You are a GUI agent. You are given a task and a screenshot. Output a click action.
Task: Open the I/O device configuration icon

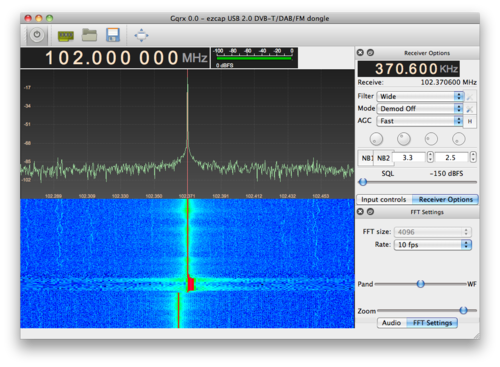(x=66, y=35)
